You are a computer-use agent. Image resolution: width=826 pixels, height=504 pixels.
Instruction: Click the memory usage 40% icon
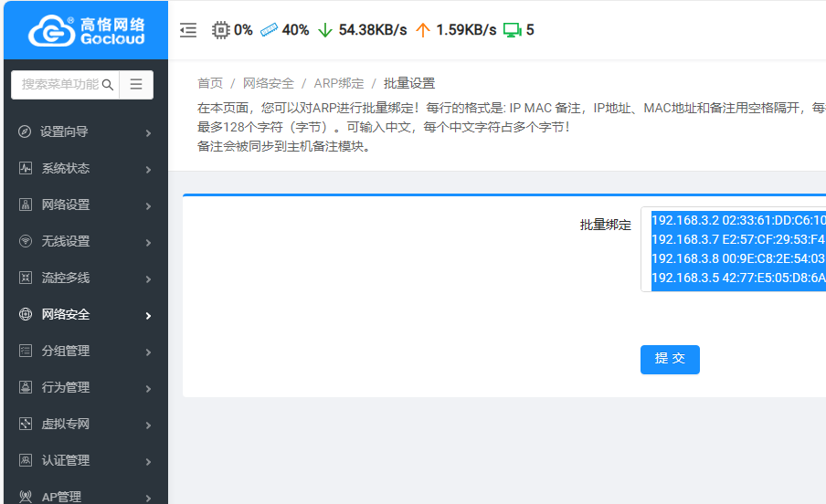270,30
